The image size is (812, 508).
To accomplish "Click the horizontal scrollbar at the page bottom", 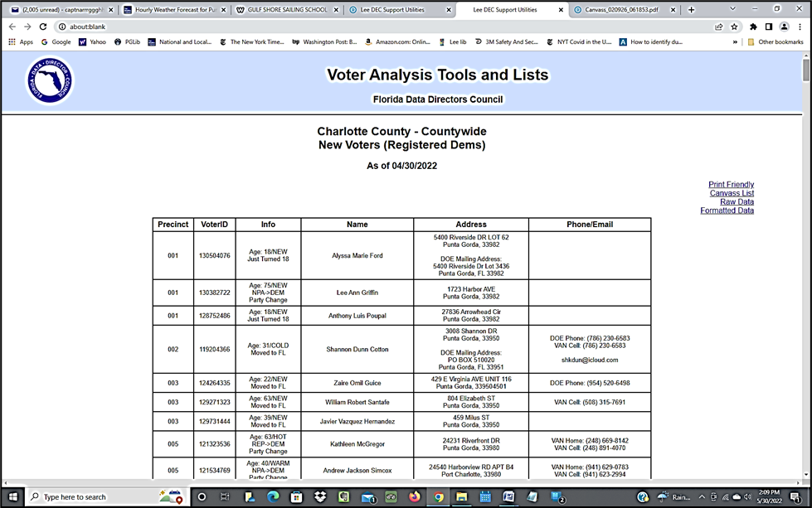I will [x=401, y=482].
